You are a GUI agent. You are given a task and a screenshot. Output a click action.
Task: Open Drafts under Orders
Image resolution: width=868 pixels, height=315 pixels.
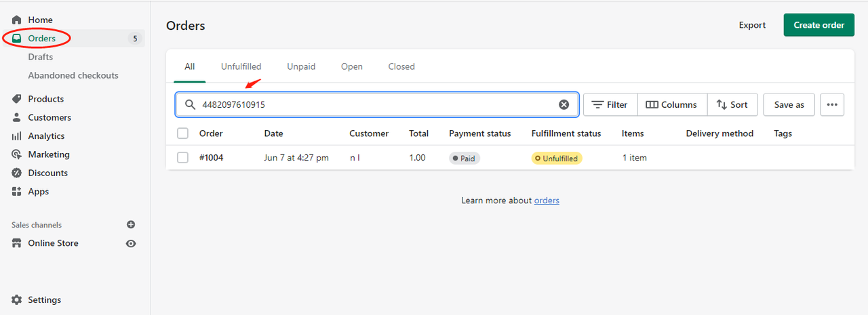(x=41, y=57)
